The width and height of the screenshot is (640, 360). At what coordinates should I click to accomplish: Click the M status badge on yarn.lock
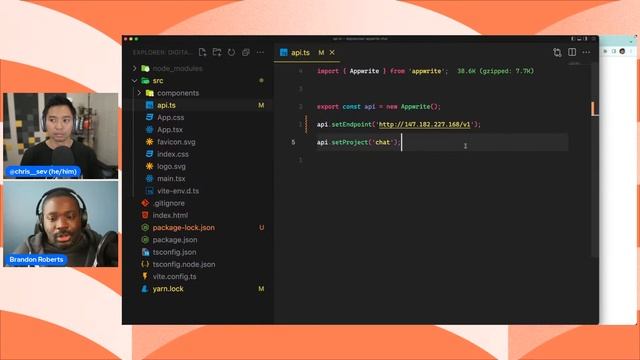pos(261,289)
